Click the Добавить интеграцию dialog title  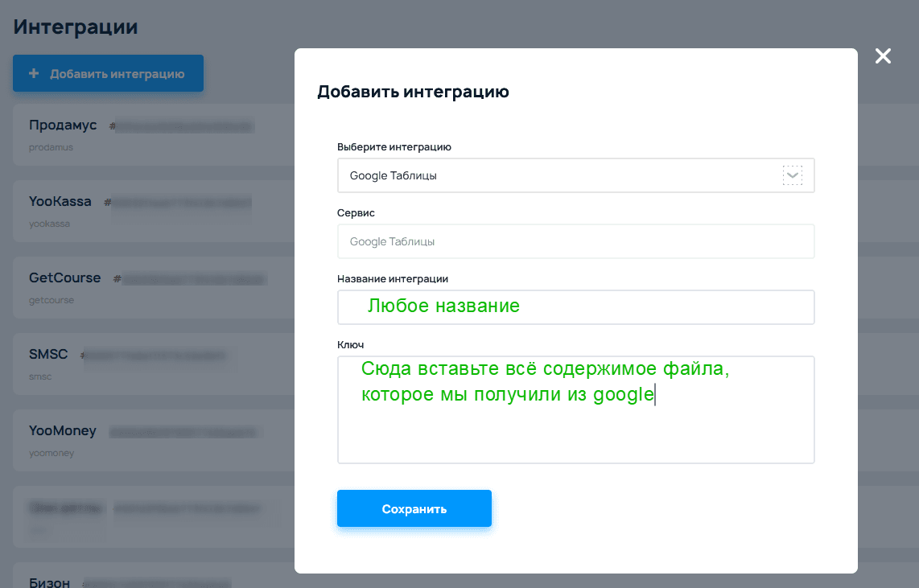413,92
